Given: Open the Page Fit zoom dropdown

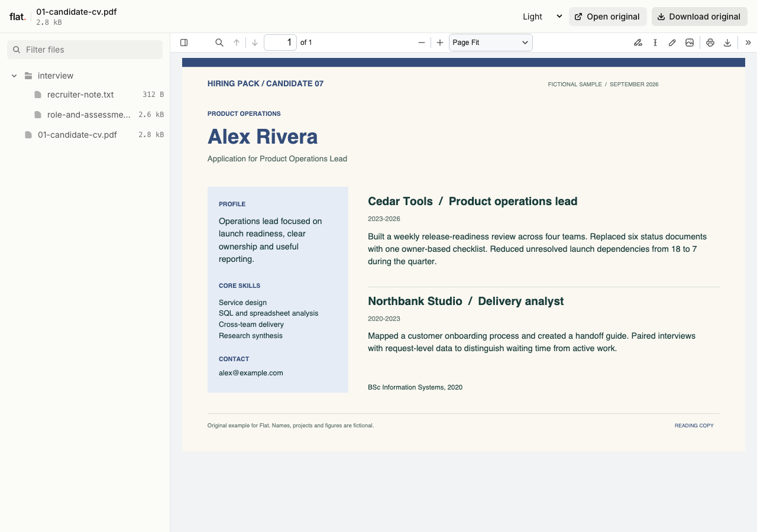Looking at the screenshot, I should (491, 43).
